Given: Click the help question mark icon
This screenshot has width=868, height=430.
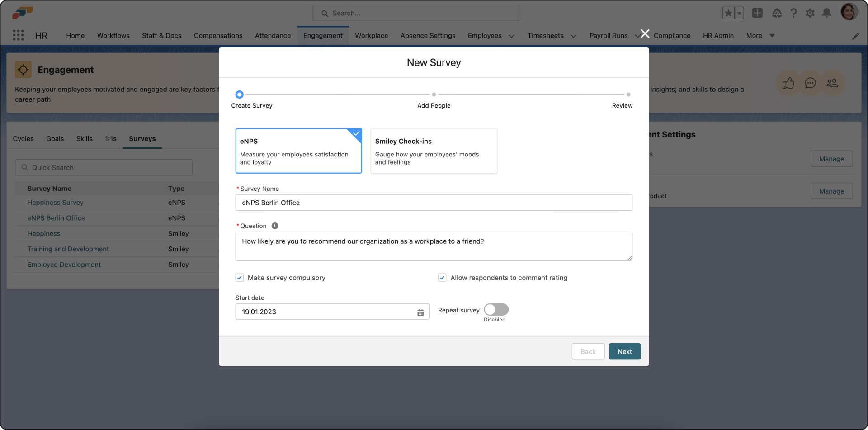Looking at the screenshot, I should [x=794, y=13].
